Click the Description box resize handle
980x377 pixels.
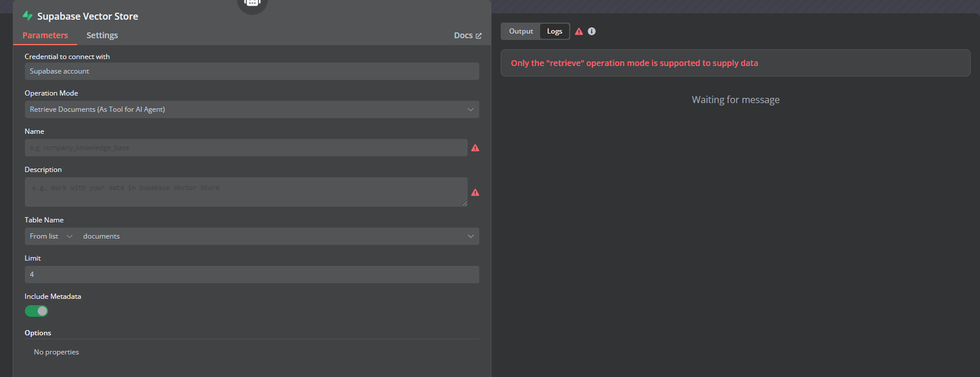click(464, 203)
